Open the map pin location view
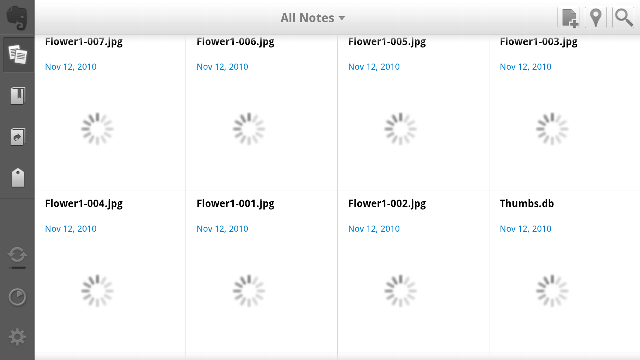 click(596, 18)
